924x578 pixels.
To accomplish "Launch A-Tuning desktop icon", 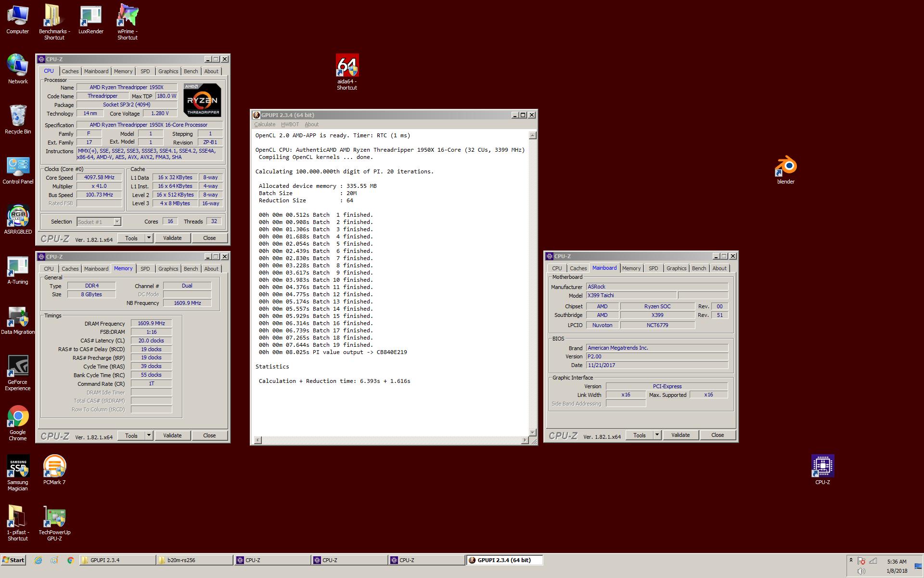I will click(18, 270).
